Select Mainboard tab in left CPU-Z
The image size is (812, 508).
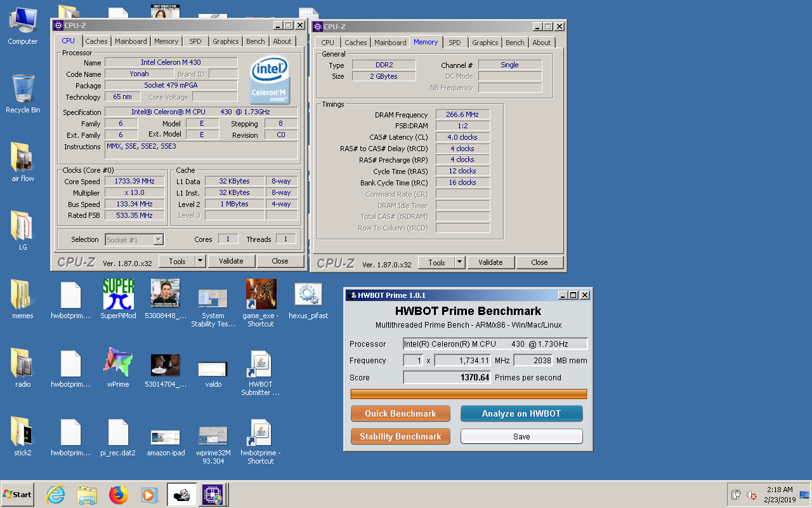click(x=131, y=41)
